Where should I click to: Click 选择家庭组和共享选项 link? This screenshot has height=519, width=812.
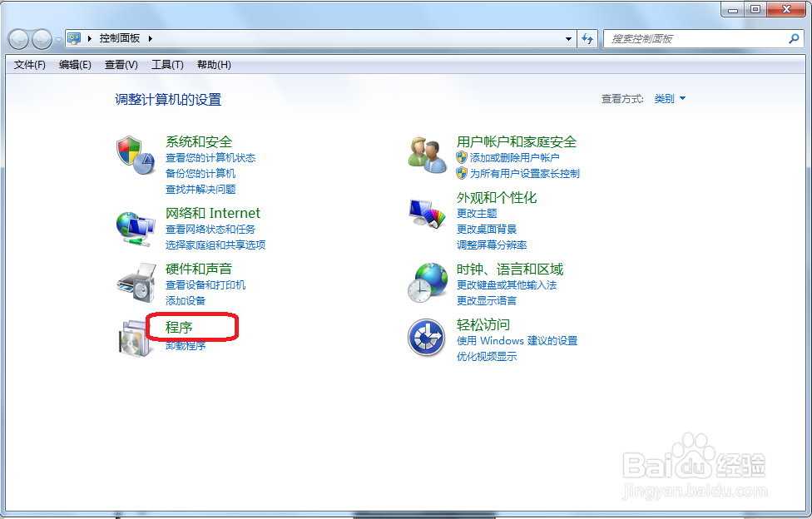click(x=215, y=245)
